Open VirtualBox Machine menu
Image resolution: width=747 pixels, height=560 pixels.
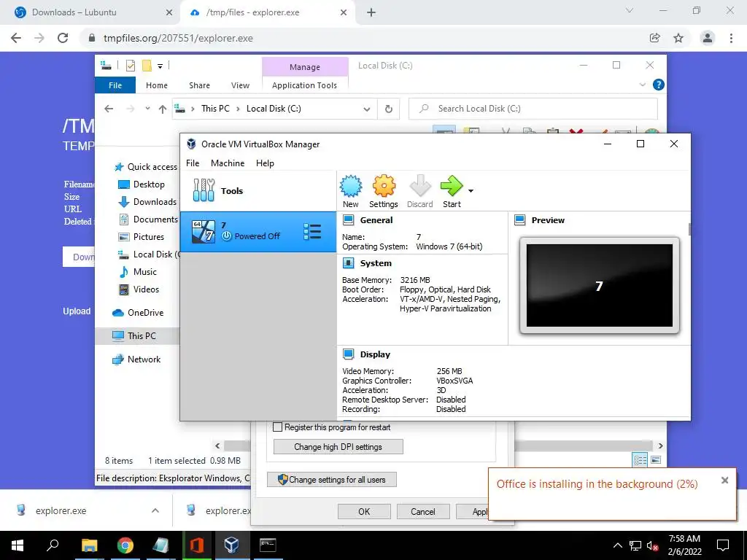[228, 163]
